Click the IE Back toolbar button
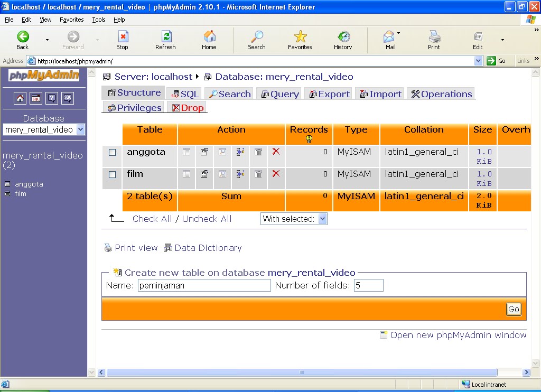Screen dimensions: 541x392 (23, 40)
